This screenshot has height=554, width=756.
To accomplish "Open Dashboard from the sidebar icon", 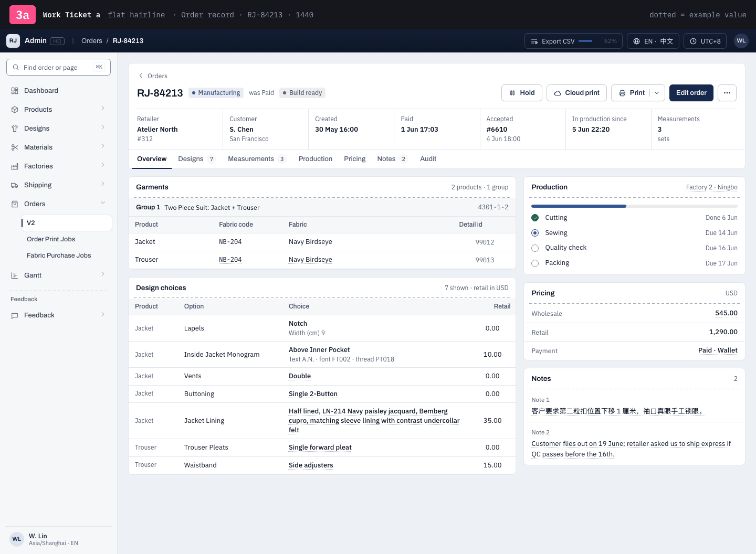I will [15, 91].
